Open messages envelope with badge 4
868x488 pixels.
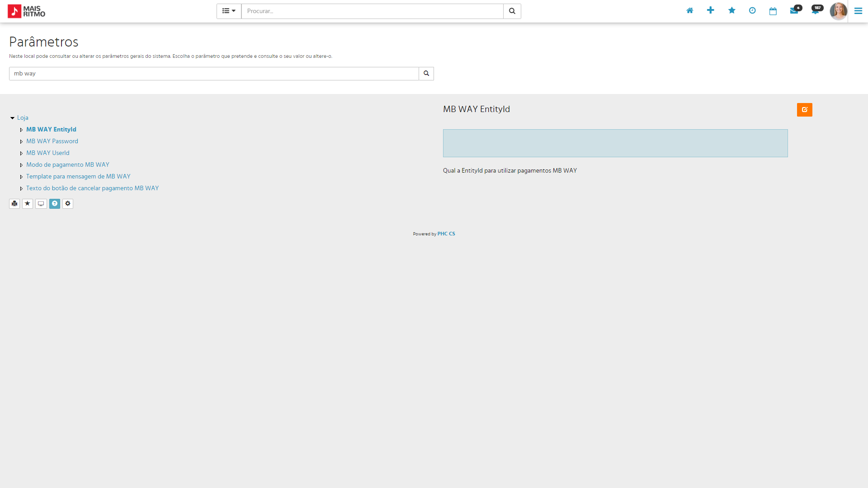click(795, 10)
